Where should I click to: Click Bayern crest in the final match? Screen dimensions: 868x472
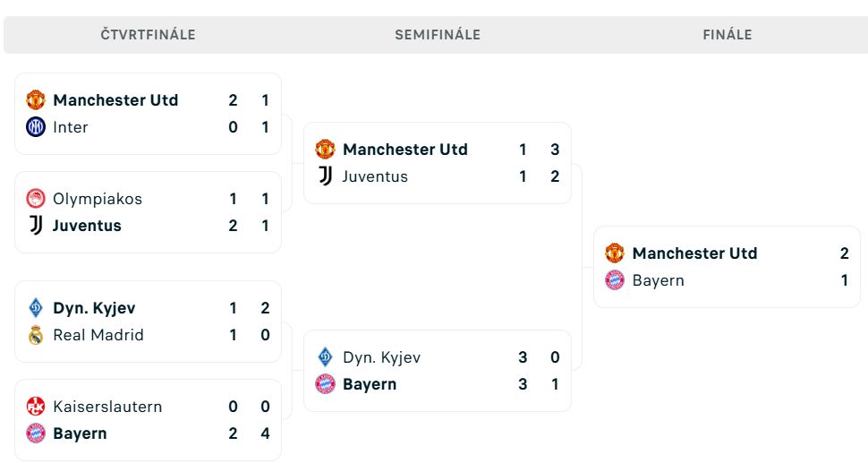coord(615,280)
